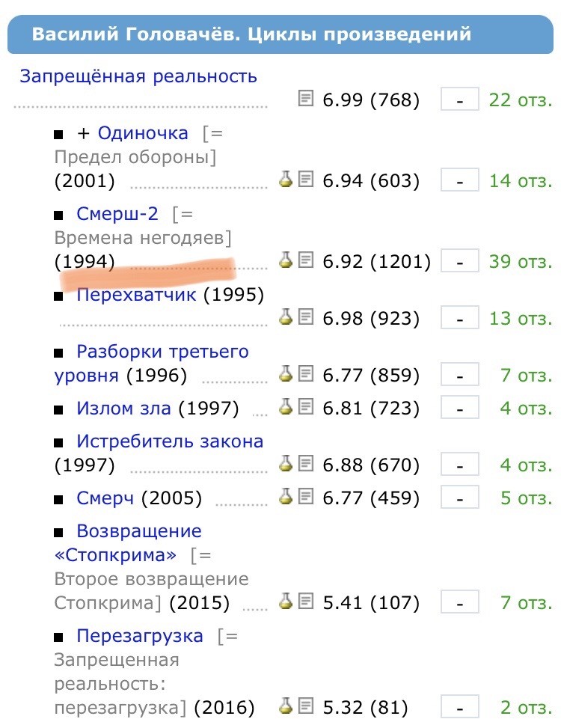Click the document icon for Запрещённая реальность cycle
The height and width of the screenshot is (728, 561).
click(305, 99)
